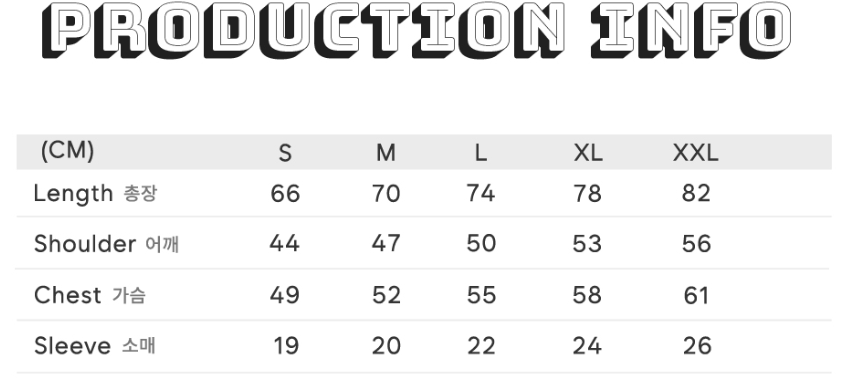The width and height of the screenshot is (850, 387).
Task: Click the L size column header
Action: 480,153
